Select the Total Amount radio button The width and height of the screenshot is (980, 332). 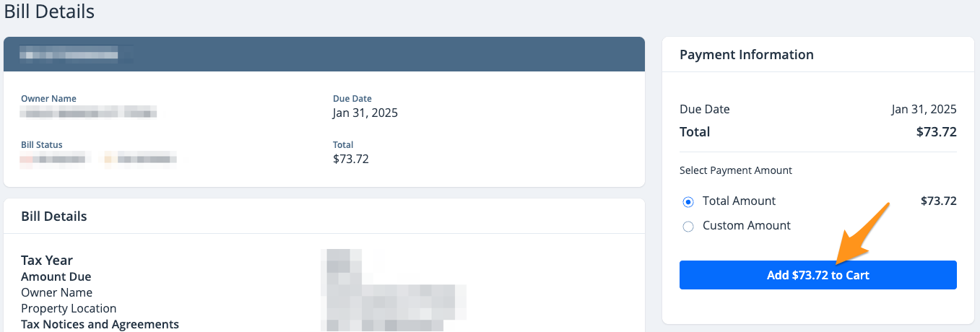click(688, 202)
